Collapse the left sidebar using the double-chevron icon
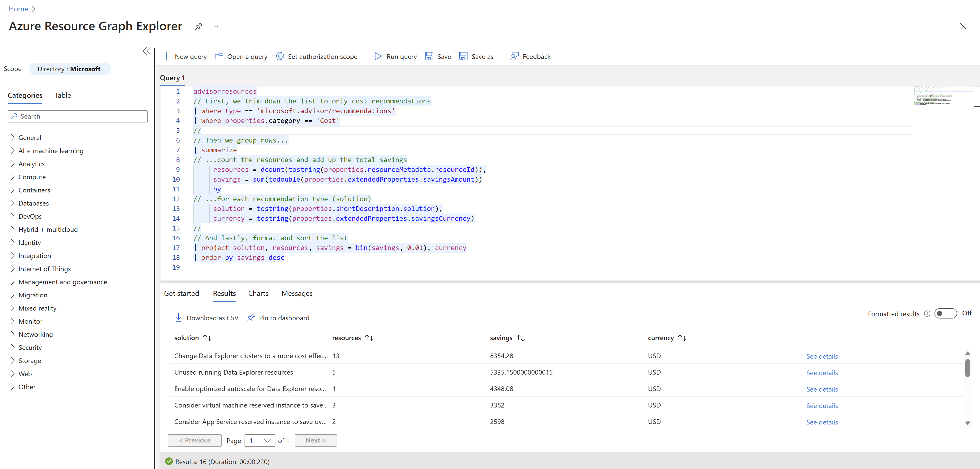980x469 pixels. [147, 51]
